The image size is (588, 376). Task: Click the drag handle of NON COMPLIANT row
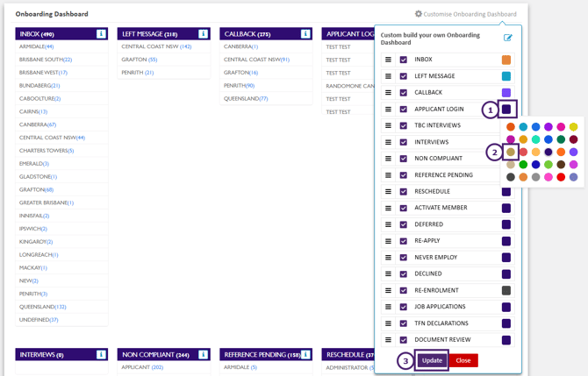(x=388, y=159)
